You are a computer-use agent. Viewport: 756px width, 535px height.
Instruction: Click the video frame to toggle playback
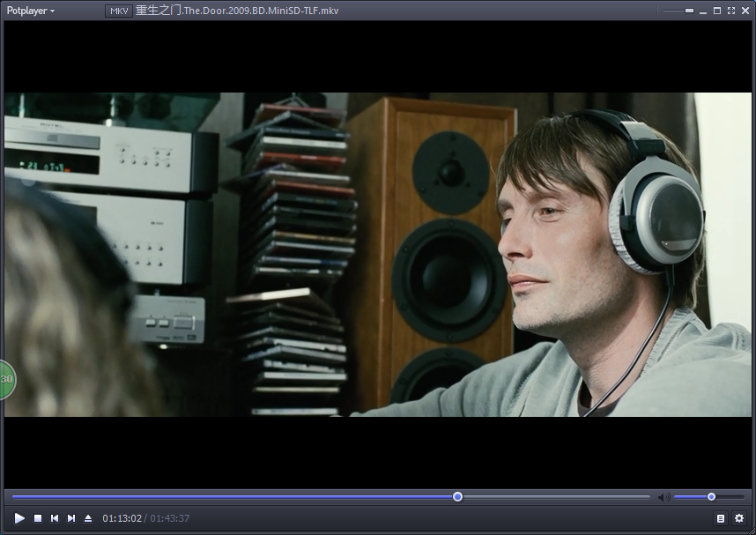[x=378, y=255]
